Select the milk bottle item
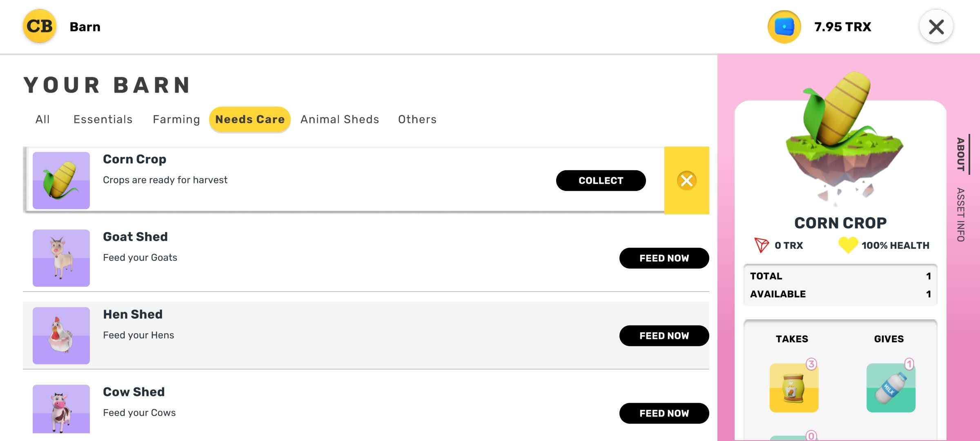This screenshot has height=441, width=980. 891,388
